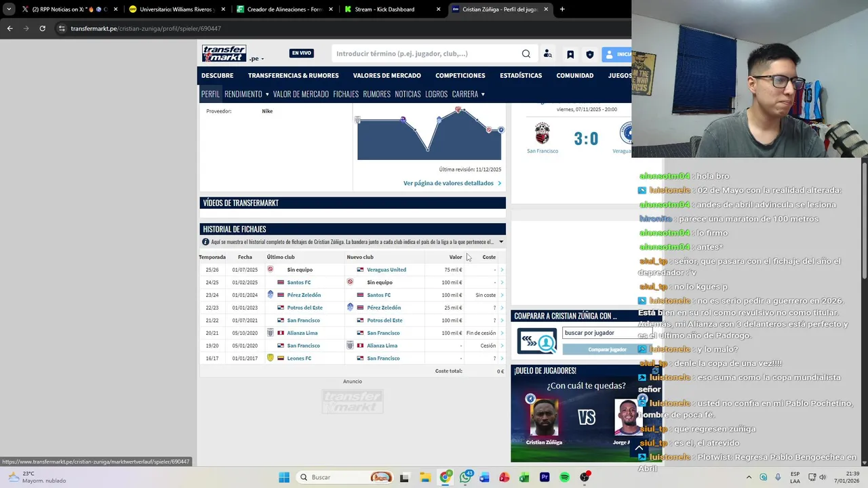The height and width of the screenshot is (488, 868).
Task: Open File Explorer from taskbar
Action: point(425,477)
